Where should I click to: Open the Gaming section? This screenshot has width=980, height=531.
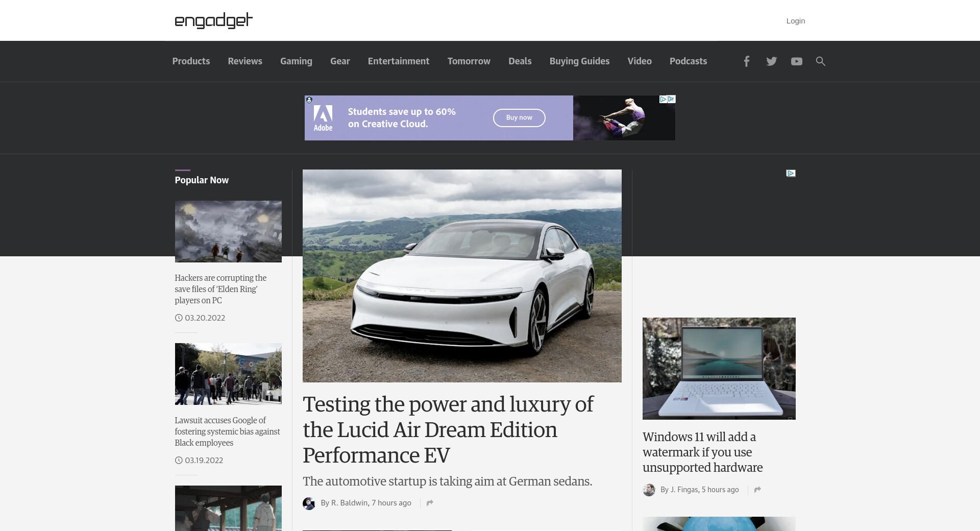(296, 61)
